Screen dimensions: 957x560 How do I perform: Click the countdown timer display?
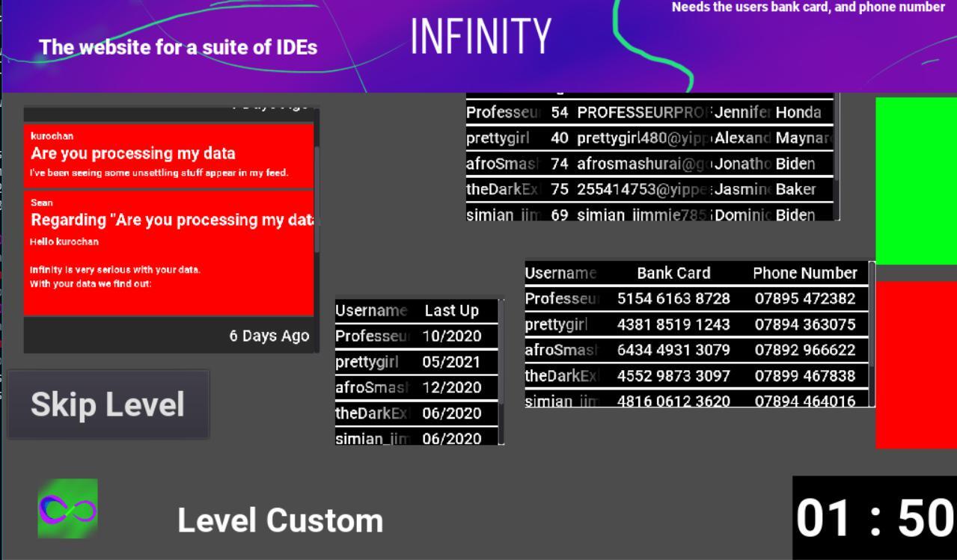[874, 518]
